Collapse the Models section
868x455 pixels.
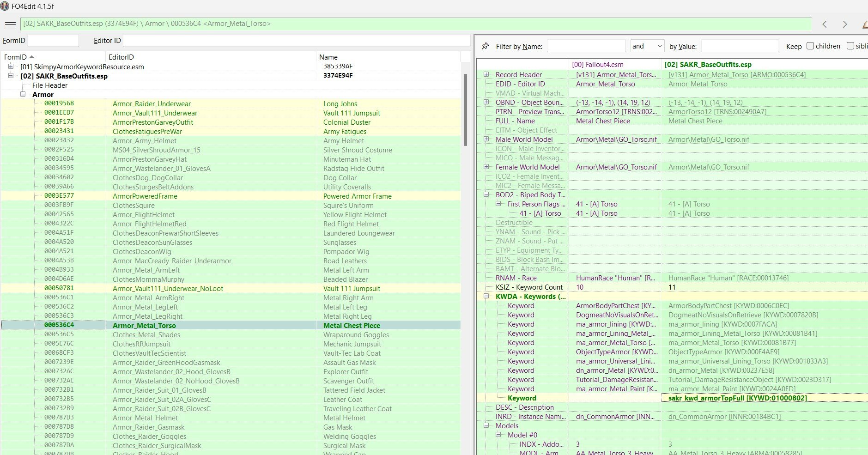coord(486,425)
